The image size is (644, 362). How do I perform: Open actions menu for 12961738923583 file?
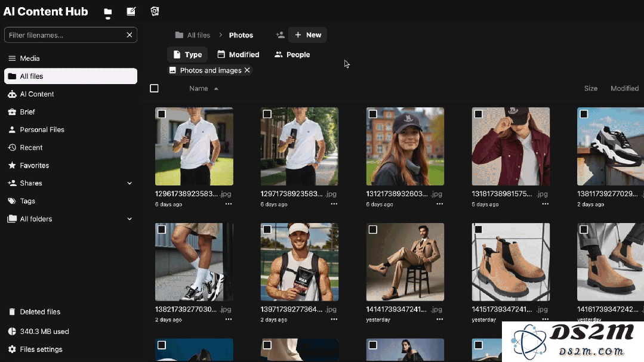[229, 204]
